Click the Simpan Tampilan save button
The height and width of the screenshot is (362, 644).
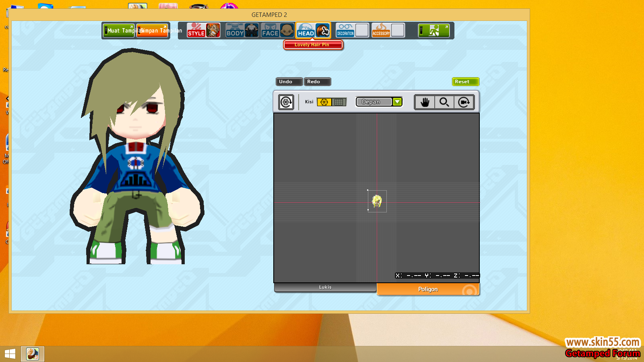coord(152,31)
